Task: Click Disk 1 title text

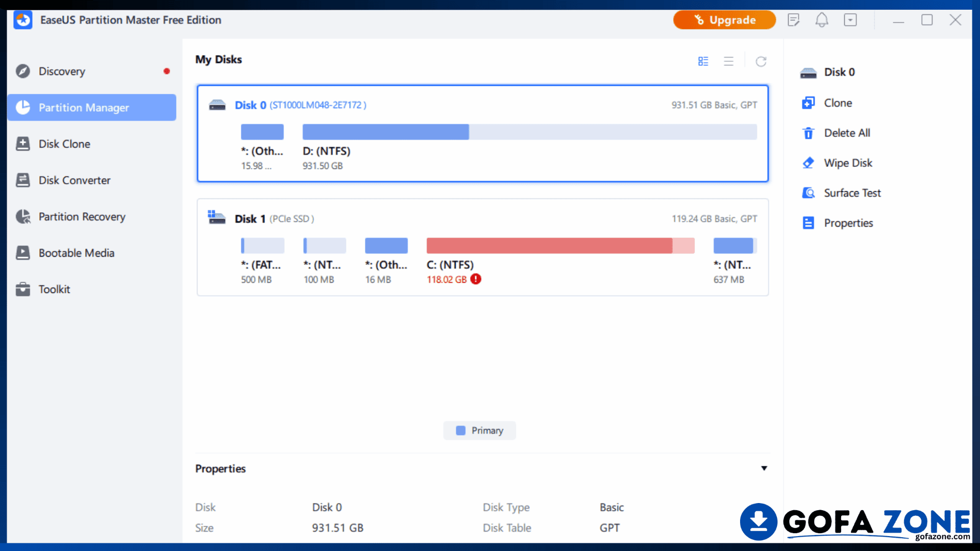Action: click(250, 219)
